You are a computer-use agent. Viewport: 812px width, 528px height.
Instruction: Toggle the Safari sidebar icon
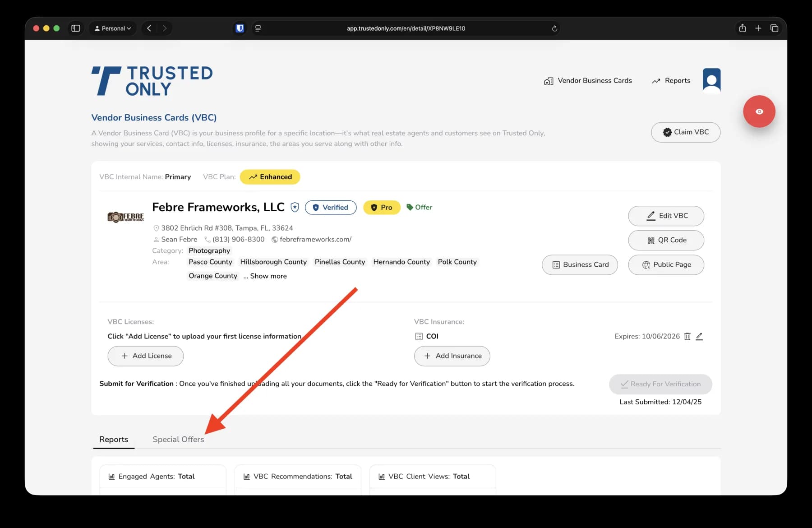tap(76, 28)
